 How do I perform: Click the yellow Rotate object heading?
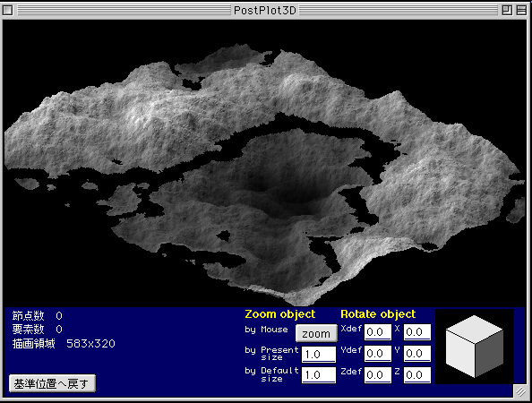coord(378,314)
